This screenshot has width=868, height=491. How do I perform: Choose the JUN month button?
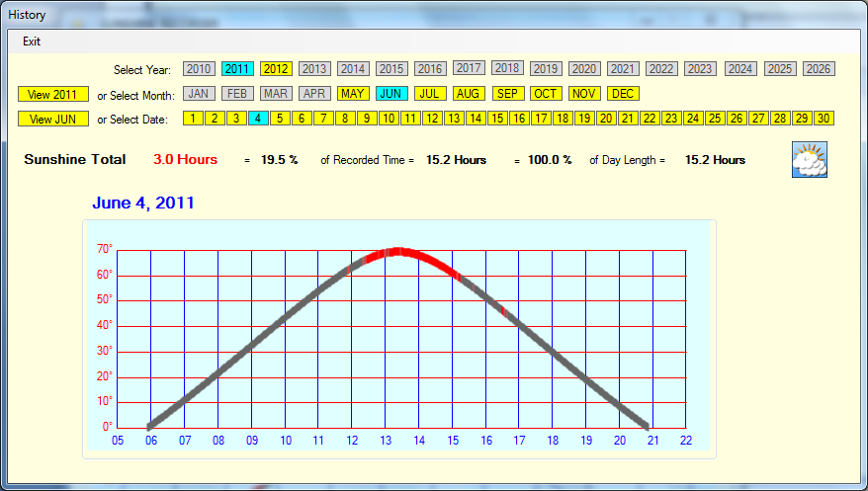tap(391, 94)
